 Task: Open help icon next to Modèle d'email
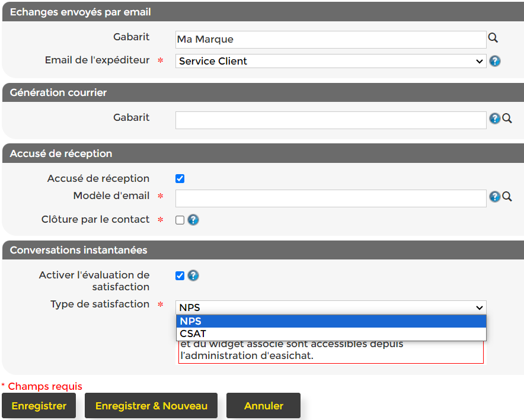pyautogui.click(x=494, y=197)
